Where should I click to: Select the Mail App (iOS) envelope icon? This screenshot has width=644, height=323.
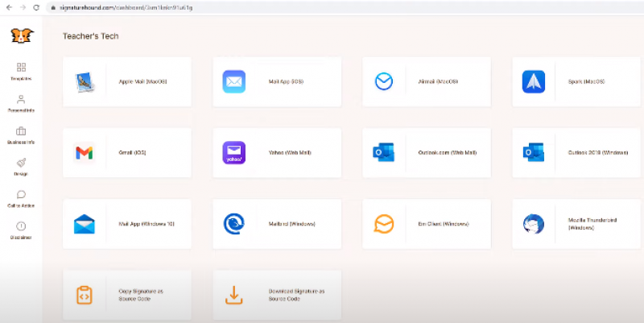point(233,81)
